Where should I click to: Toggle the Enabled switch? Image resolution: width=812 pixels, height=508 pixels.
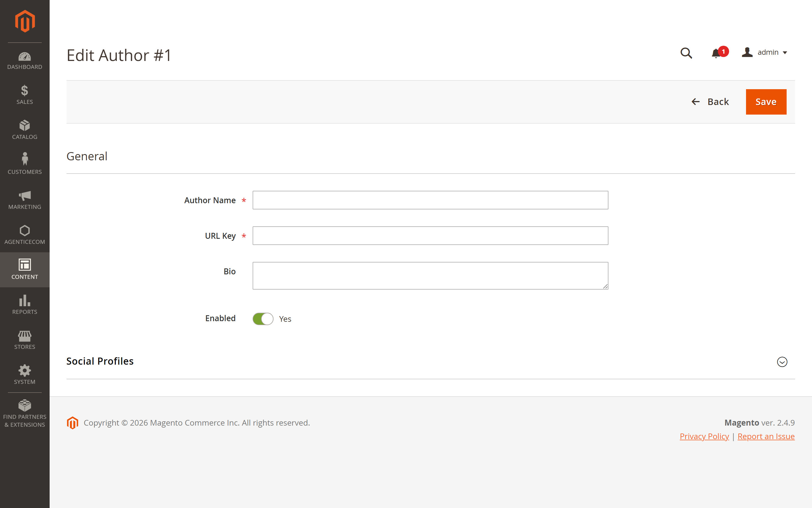(263, 319)
